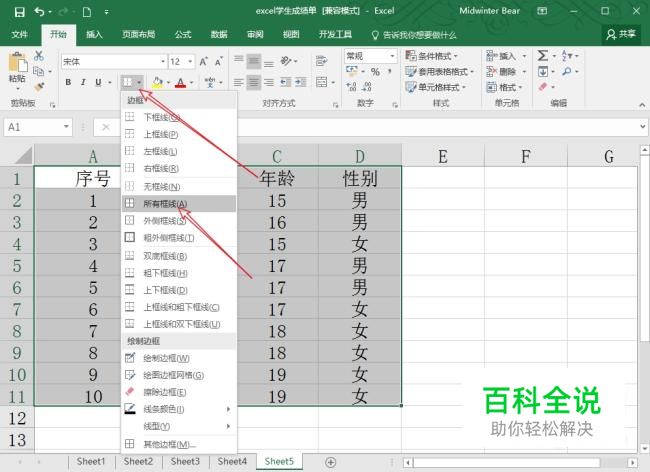650x472 pixels.
Task: Open the font name box showing 宋体
Action: (x=114, y=62)
